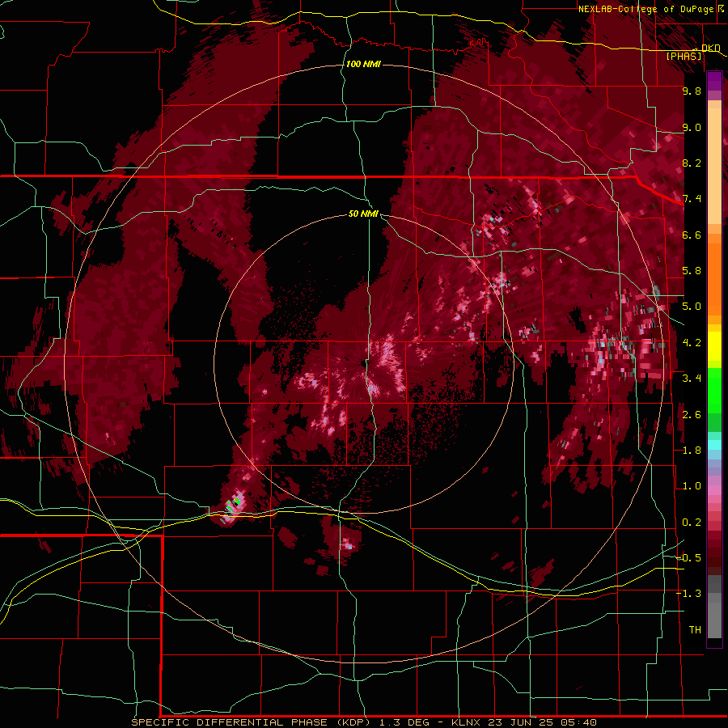
Task: Click the 5.8 color scale value
Action: [692, 271]
